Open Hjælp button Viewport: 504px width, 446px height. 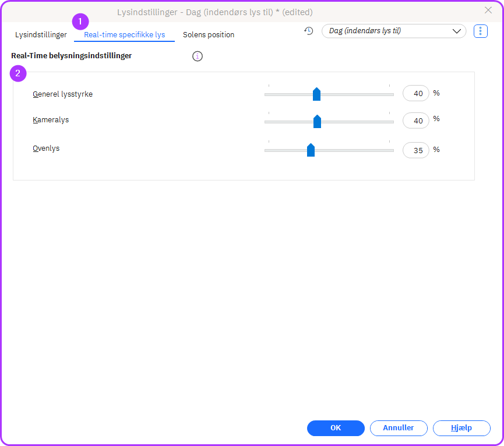coord(461,428)
